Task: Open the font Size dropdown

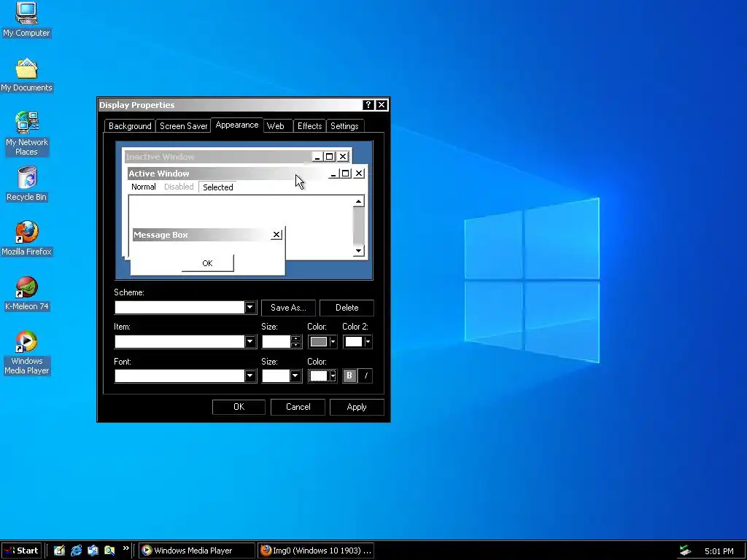Action: click(x=295, y=376)
